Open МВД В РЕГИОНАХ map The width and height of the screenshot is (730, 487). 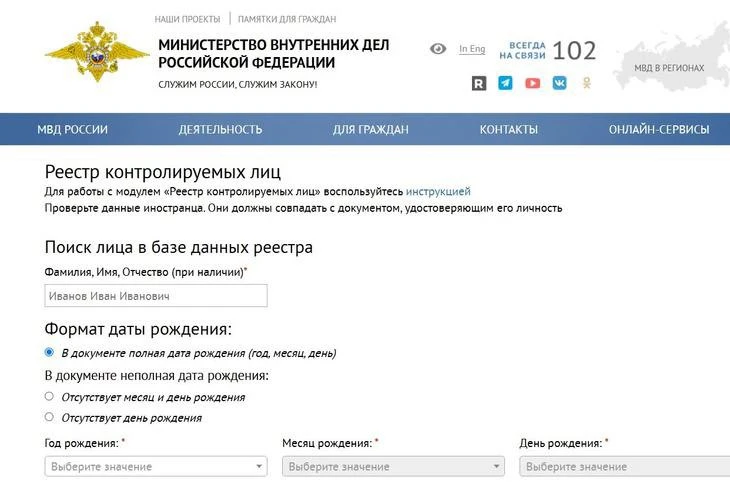[670, 57]
